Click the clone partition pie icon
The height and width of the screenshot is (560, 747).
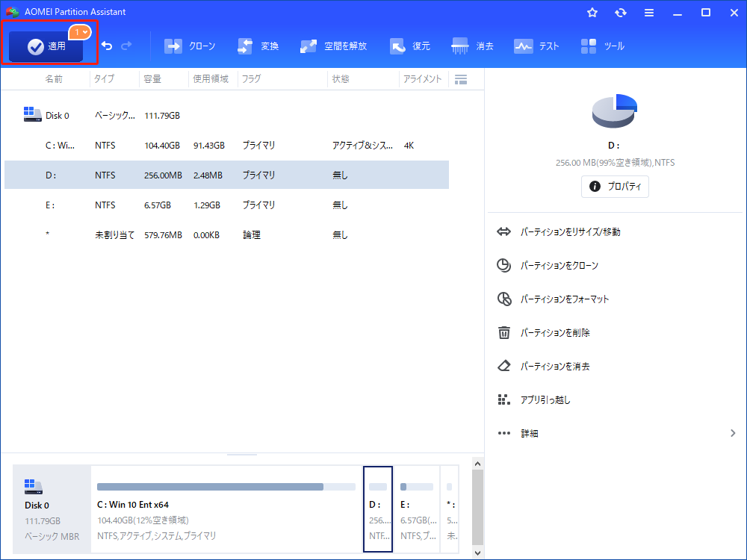tap(504, 265)
